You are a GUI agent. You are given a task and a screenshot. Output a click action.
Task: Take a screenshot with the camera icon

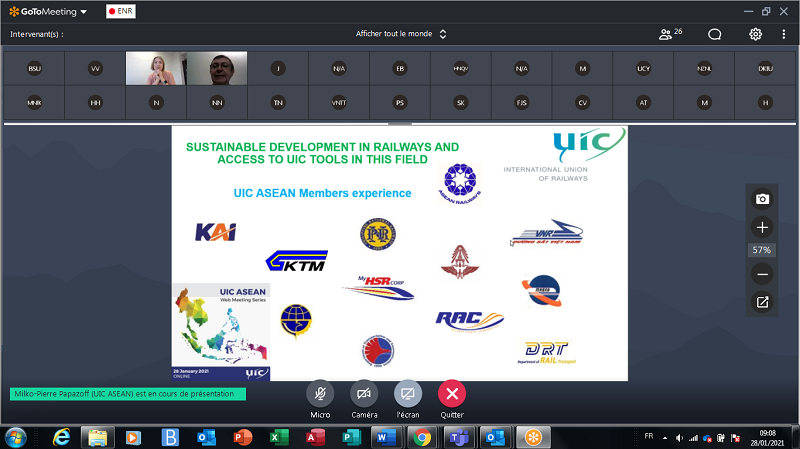[x=762, y=199]
